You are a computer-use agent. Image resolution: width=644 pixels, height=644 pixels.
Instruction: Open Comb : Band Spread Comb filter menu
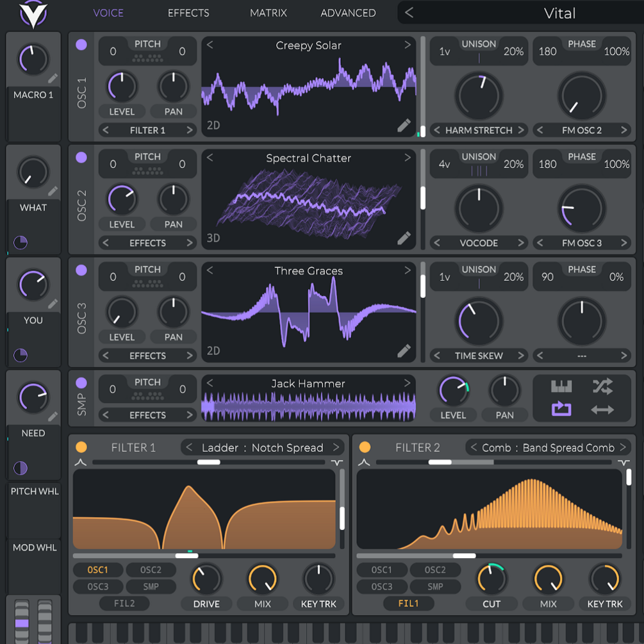coord(548,447)
